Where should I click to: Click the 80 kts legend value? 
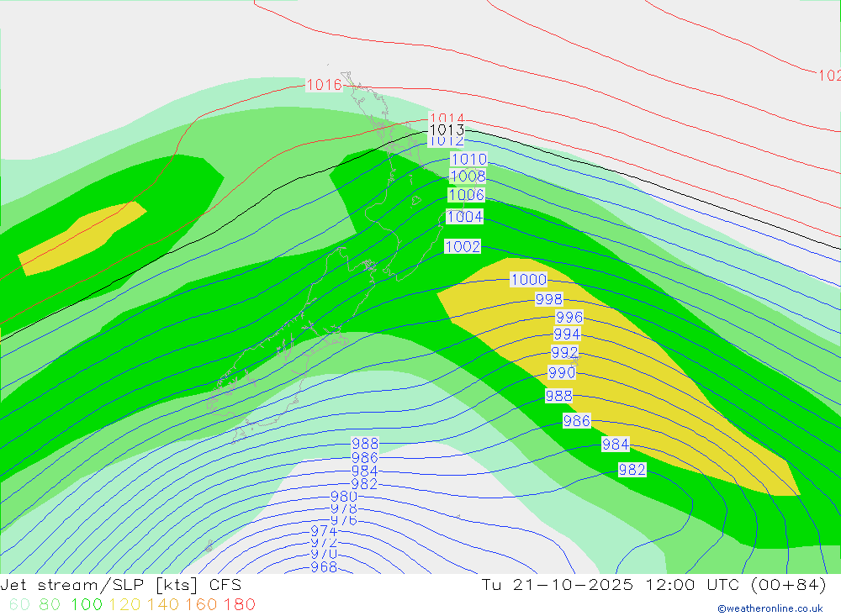(50, 604)
